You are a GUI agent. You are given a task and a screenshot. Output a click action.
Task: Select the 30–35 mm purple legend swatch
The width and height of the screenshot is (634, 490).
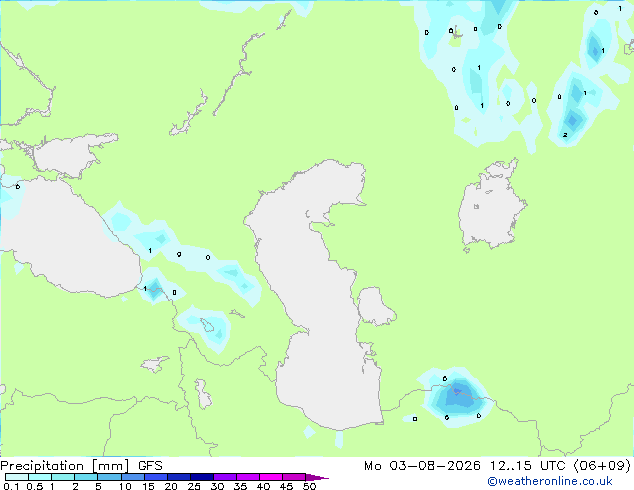pyautogui.click(x=224, y=477)
